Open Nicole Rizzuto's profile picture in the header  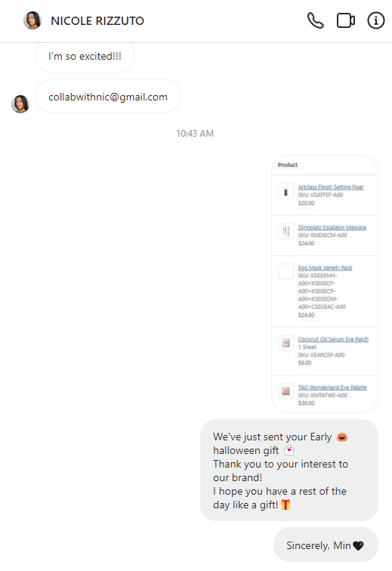[x=32, y=20]
